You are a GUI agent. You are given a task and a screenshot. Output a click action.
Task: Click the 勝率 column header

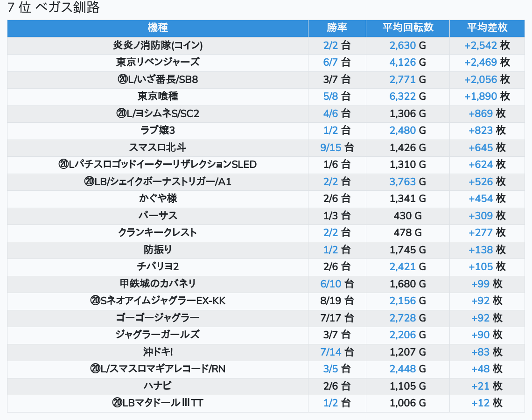pyautogui.click(x=337, y=28)
